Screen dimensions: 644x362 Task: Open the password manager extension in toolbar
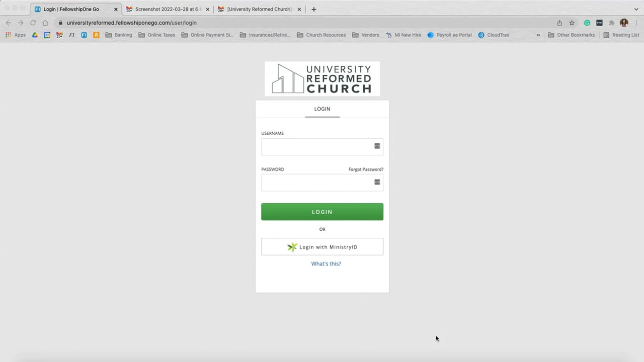click(599, 23)
